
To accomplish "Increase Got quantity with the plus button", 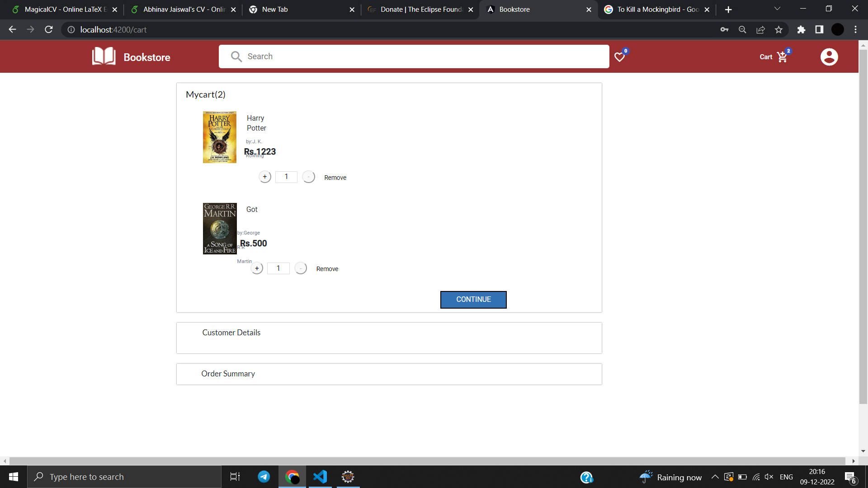I will [257, 268].
